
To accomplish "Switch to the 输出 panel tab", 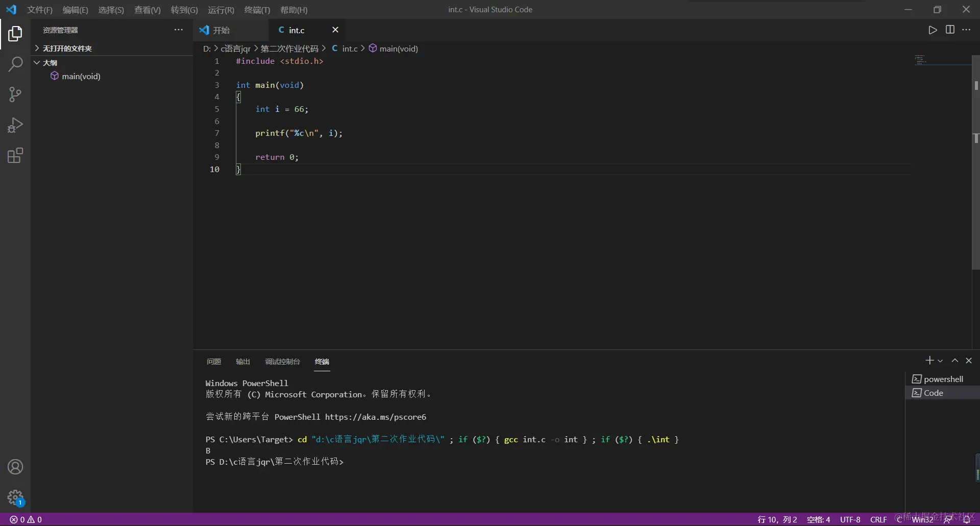I will [243, 362].
